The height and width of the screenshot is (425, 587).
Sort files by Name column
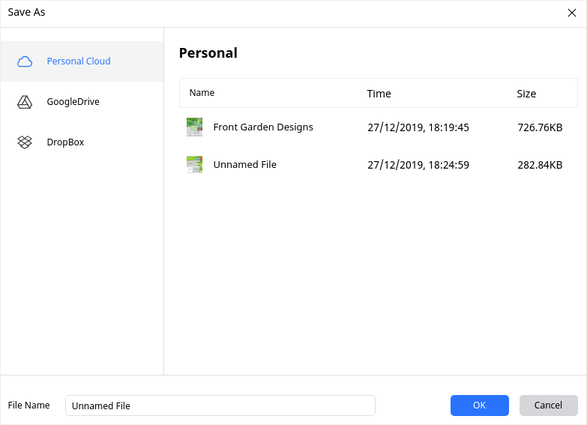(x=202, y=93)
